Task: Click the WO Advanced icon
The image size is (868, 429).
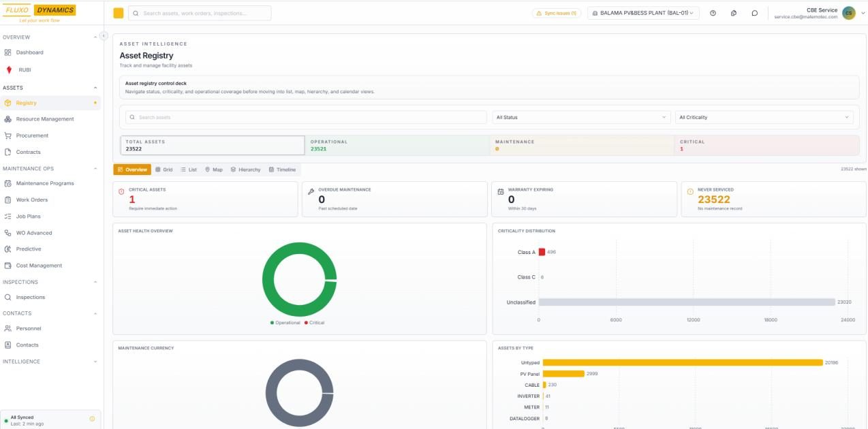Action: point(8,233)
